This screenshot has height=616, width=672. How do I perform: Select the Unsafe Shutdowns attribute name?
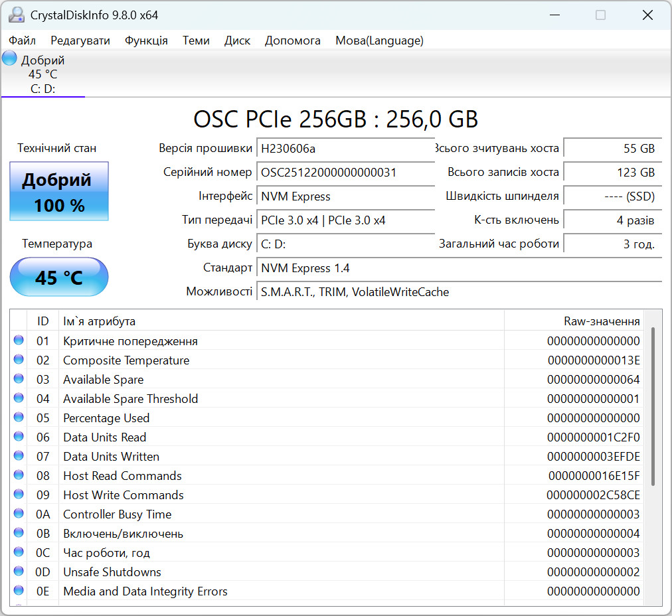(112, 572)
